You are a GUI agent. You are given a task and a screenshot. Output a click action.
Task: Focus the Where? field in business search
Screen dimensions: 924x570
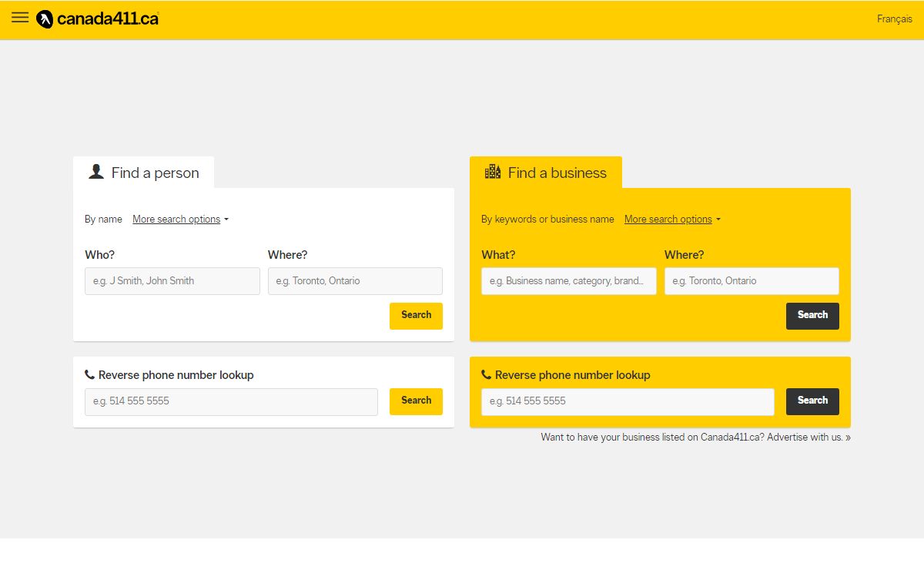click(752, 281)
